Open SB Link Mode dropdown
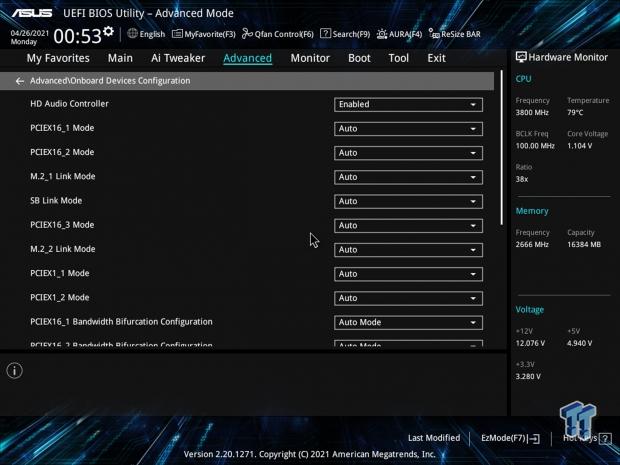The width and height of the screenshot is (620, 465). click(408, 201)
